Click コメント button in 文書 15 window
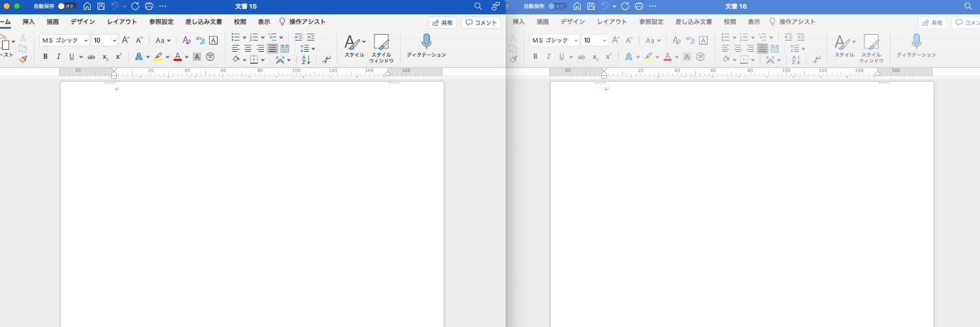This screenshot has width=980, height=327. (481, 22)
